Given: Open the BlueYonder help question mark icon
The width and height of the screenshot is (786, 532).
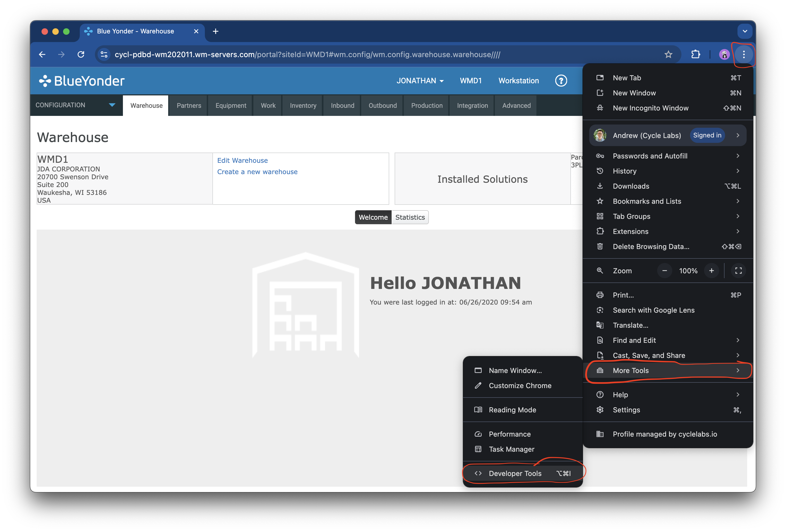Looking at the screenshot, I should [x=561, y=81].
